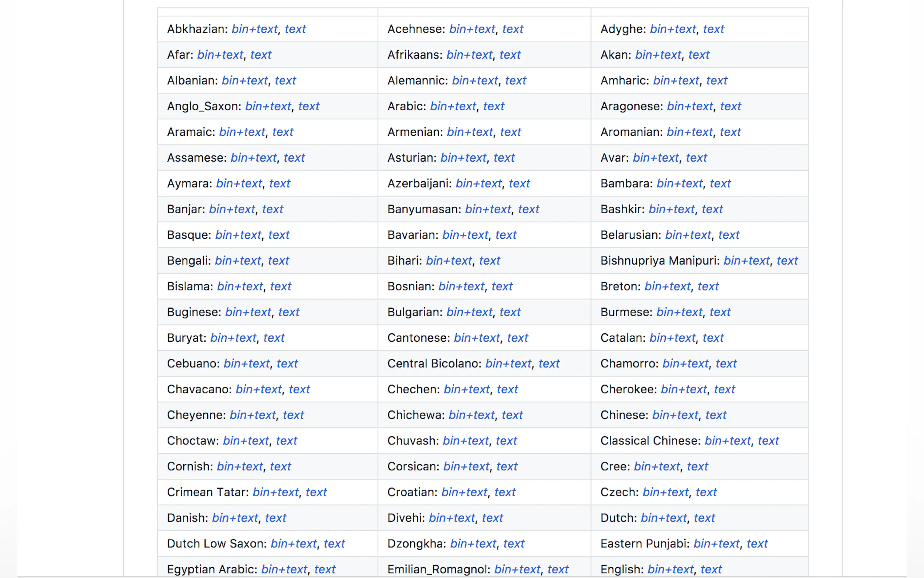Click Bishnupriya Manipuri bin+text link

(x=746, y=261)
